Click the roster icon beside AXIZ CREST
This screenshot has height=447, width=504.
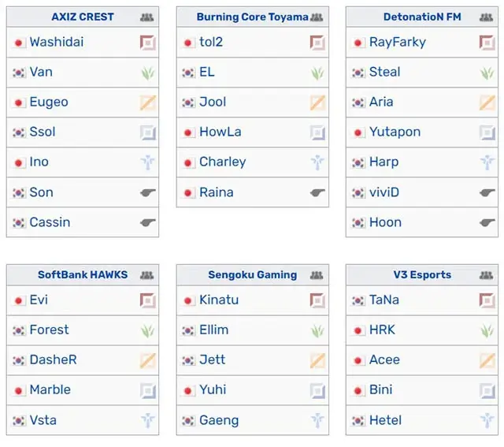[147, 17]
